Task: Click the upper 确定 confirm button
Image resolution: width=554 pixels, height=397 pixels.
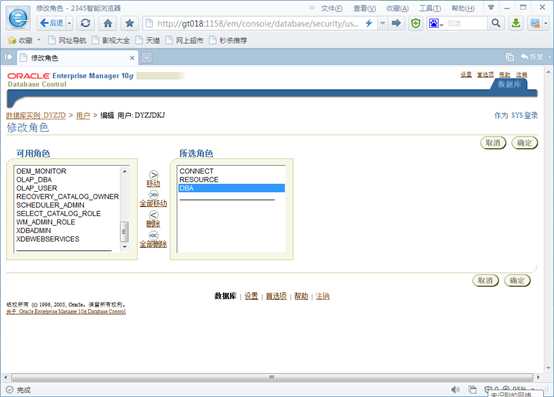Action: 524,143
